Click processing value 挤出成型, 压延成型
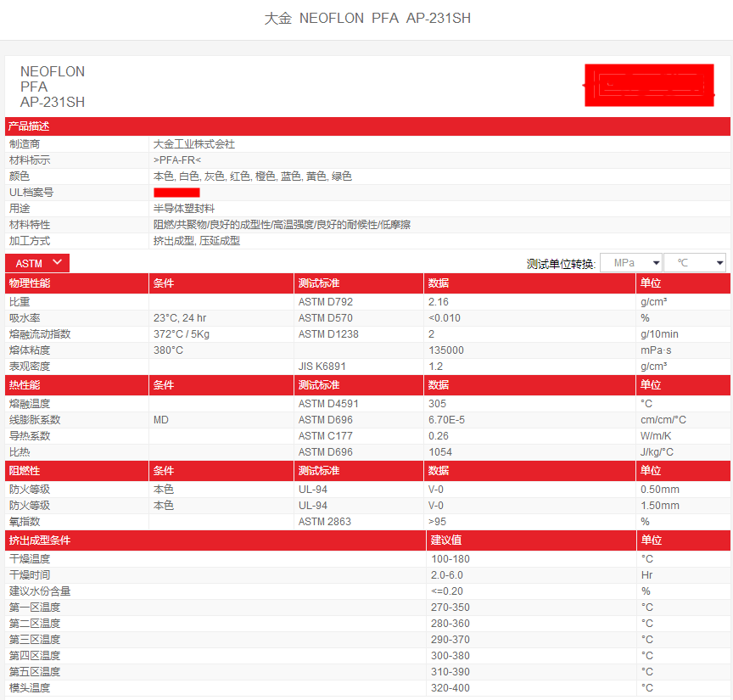This screenshot has height=700, width=733. coord(197,241)
